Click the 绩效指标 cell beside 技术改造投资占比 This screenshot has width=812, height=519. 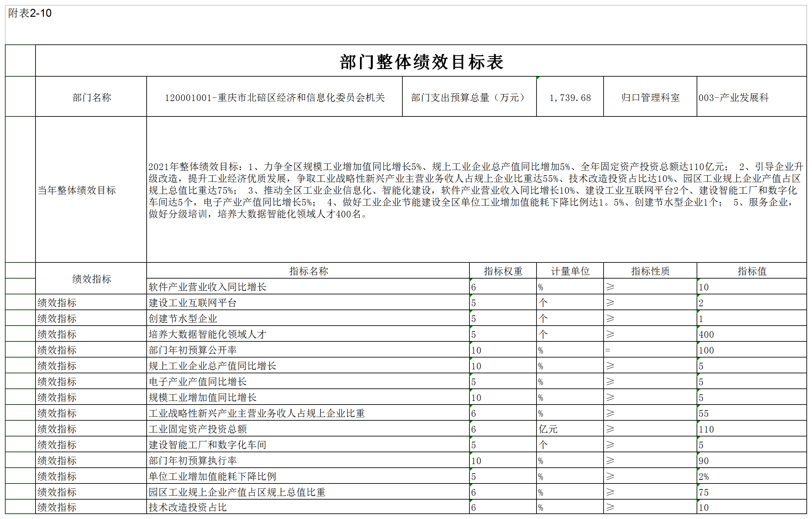click(x=91, y=507)
